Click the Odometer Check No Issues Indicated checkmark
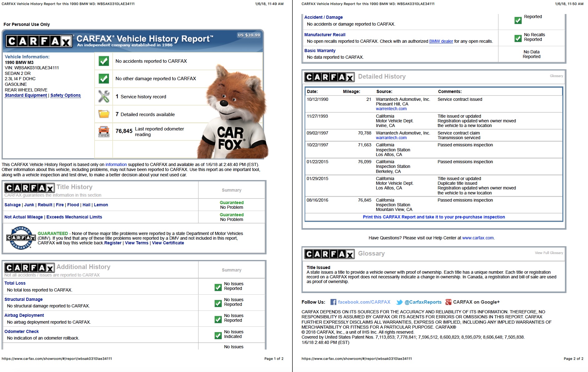 218,335
